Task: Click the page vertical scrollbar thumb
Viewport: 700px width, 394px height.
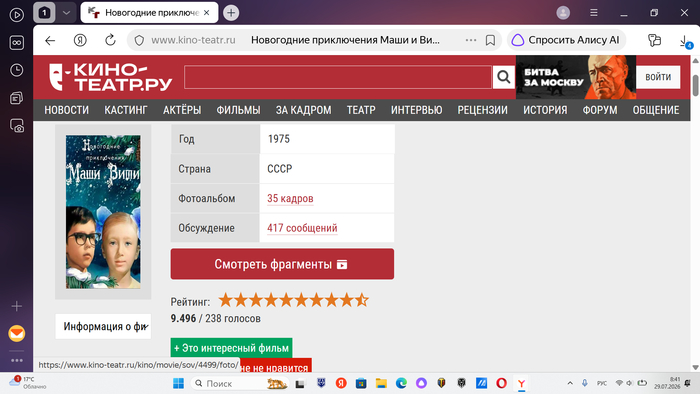Action: pos(696,85)
